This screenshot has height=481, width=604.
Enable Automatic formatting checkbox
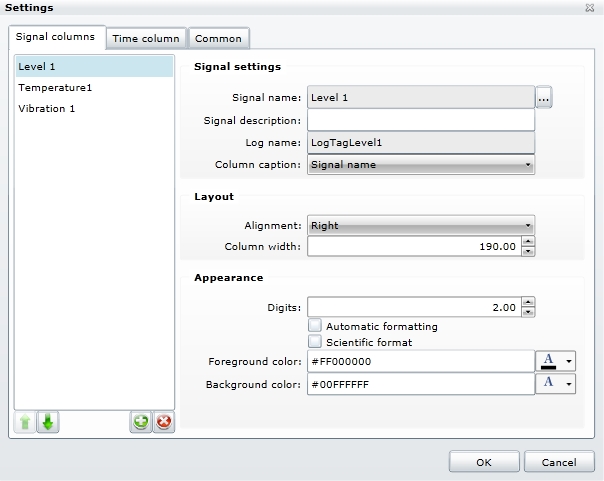[316, 326]
